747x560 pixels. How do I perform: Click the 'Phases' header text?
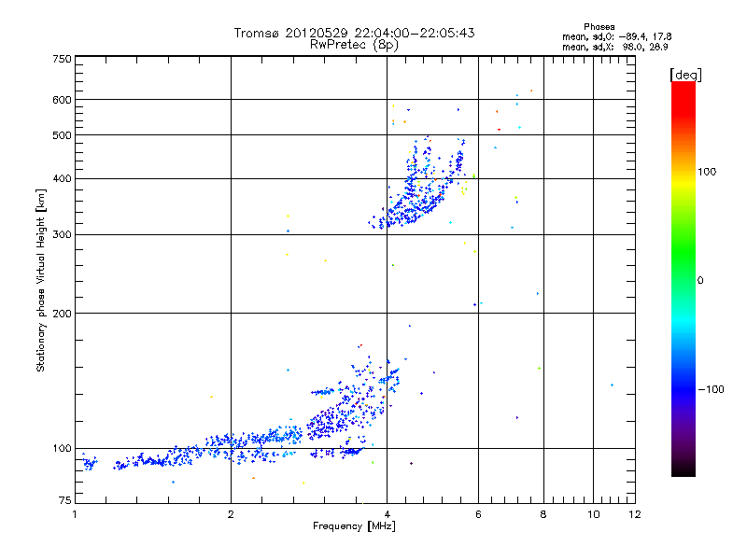click(x=599, y=27)
